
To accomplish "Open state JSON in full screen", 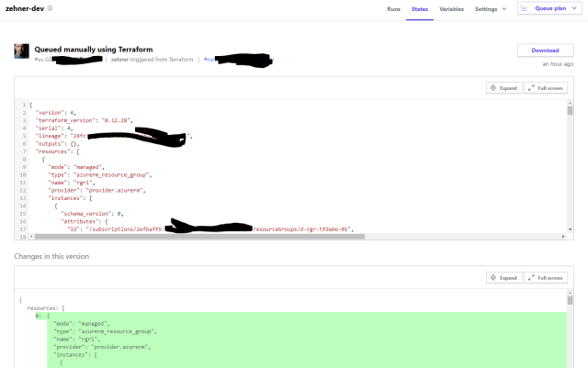I will [545, 88].
